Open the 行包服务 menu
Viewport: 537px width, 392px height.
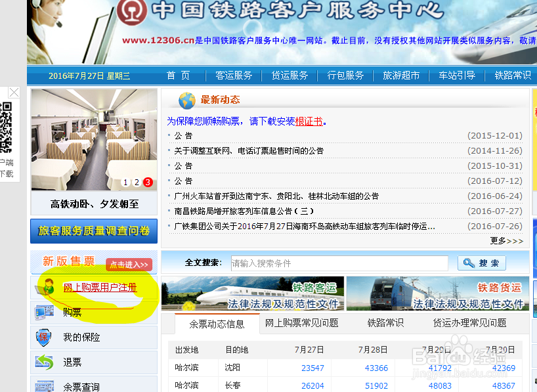point(345,76)
